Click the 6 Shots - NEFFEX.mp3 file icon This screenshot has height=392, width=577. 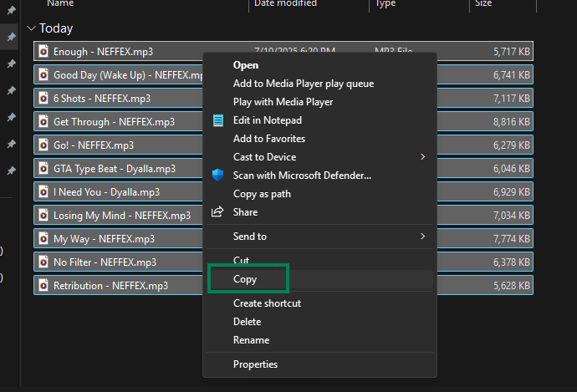(x=43, y=98)
